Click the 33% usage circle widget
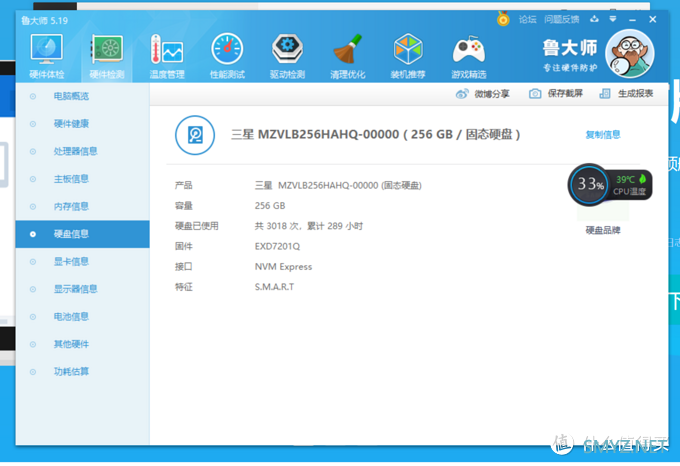Screen dimensions: 680x466 [x=589, y=185]
